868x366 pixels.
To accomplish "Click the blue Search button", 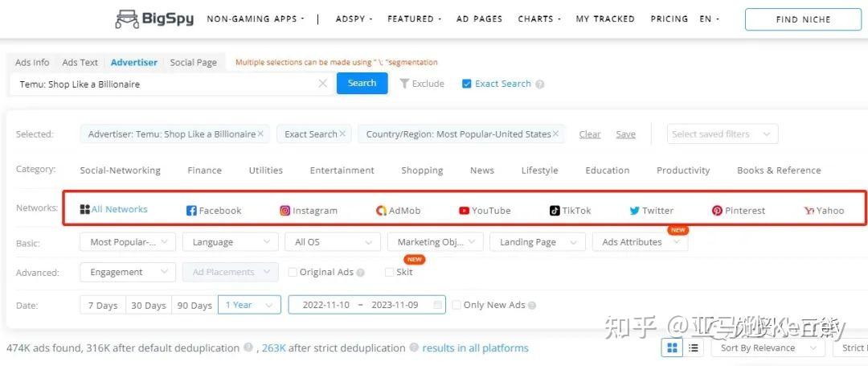I will point(362,84).
